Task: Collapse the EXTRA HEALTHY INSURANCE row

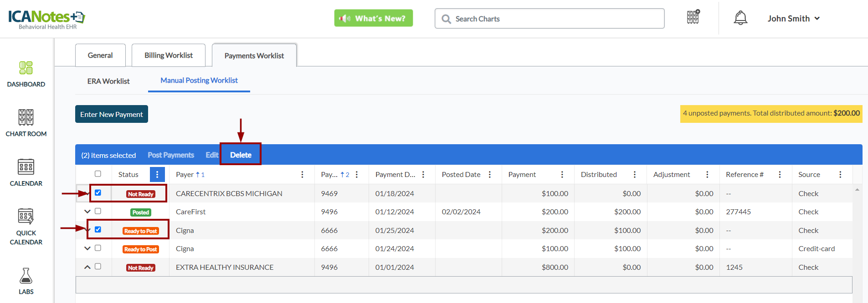Action: click(87, 267)
